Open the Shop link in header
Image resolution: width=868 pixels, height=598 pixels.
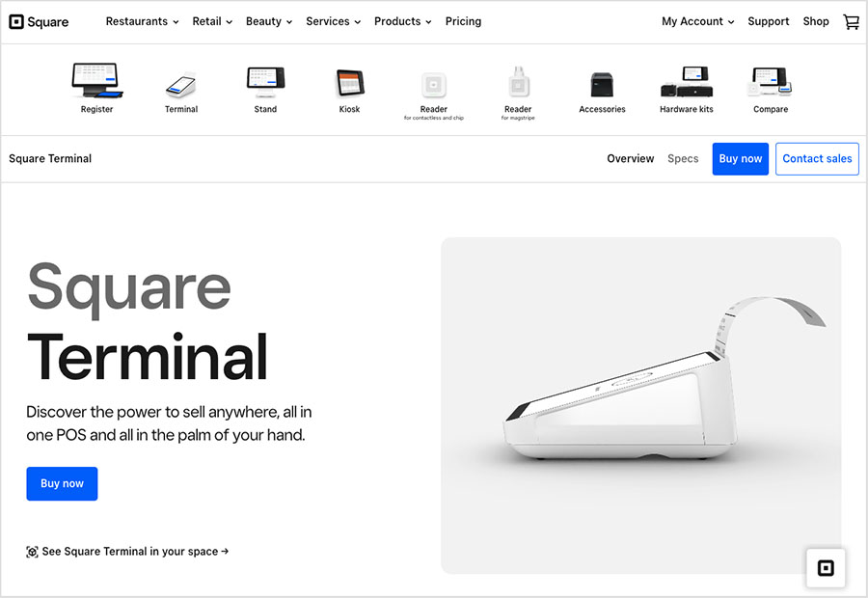click(x=816, y=21)
